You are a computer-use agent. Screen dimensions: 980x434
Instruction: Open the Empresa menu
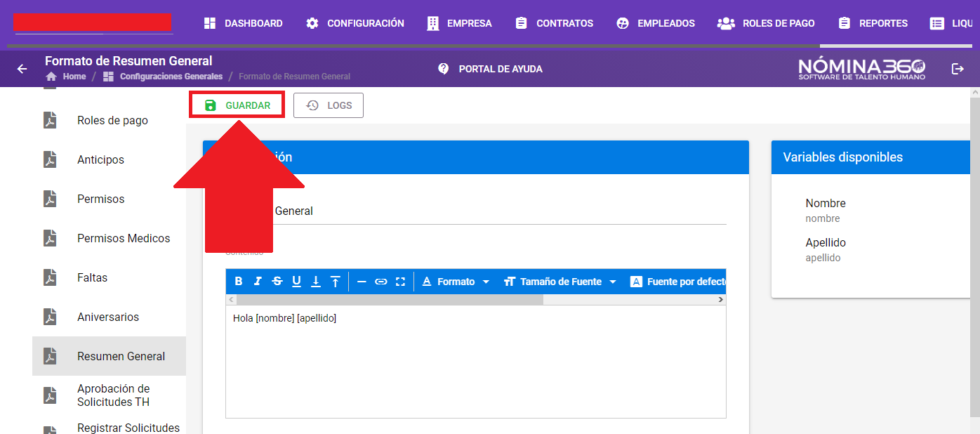459,23
